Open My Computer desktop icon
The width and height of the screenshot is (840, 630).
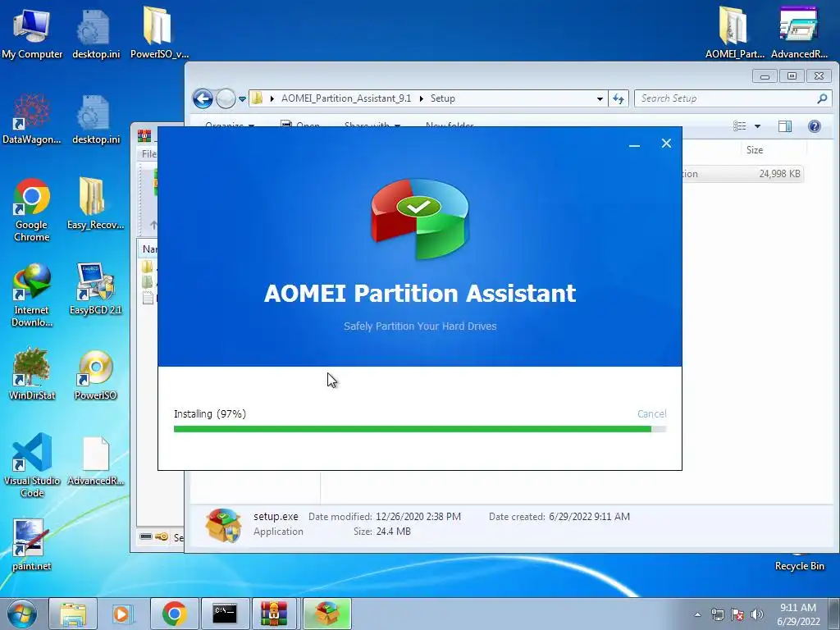pos(32,32)
